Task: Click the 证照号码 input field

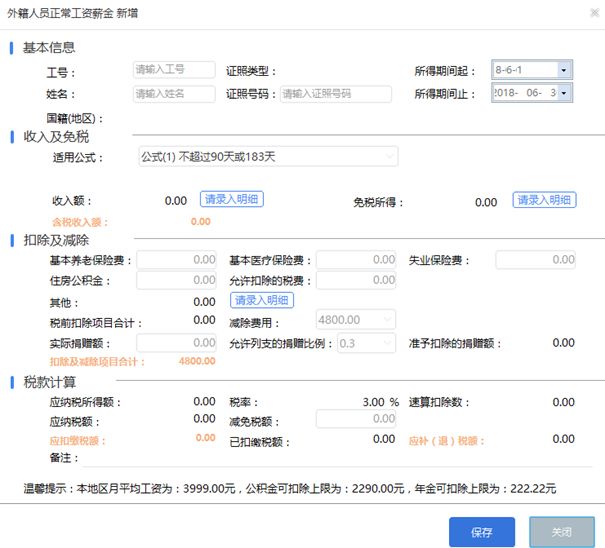Action: (335, 94)
